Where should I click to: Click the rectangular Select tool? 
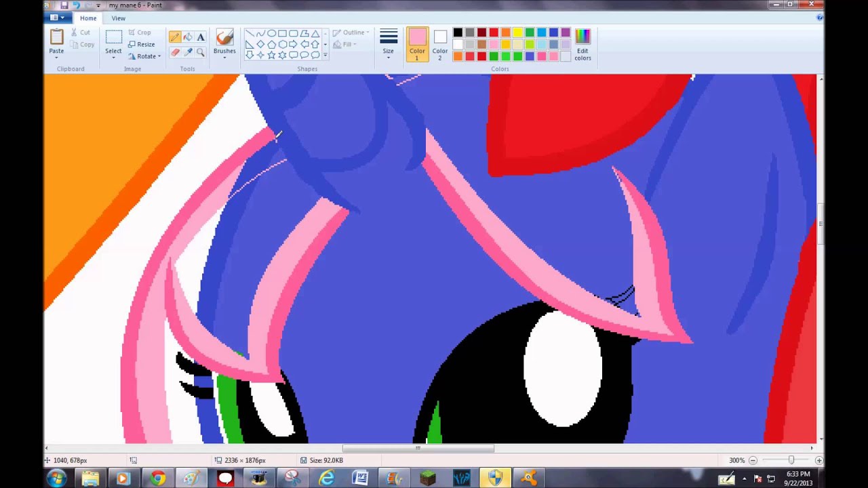[x=113, y=37]
